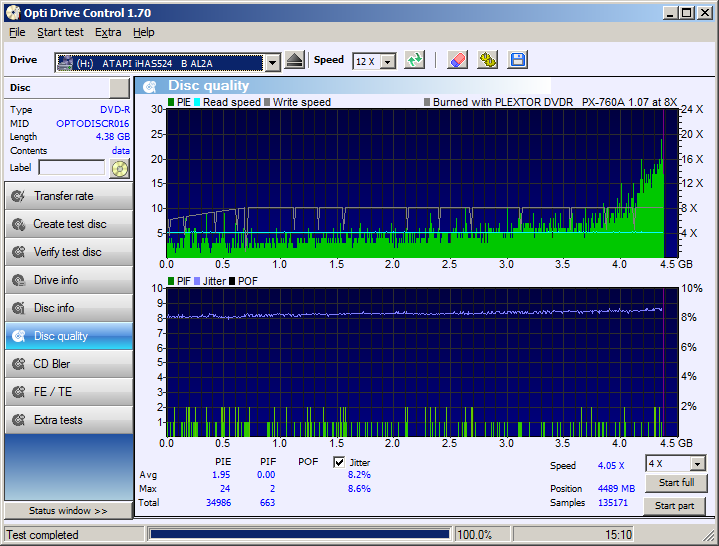This screenshot has height=546, width=719.
Task: Go to the Disc info panel
Action: click(69, 308)
